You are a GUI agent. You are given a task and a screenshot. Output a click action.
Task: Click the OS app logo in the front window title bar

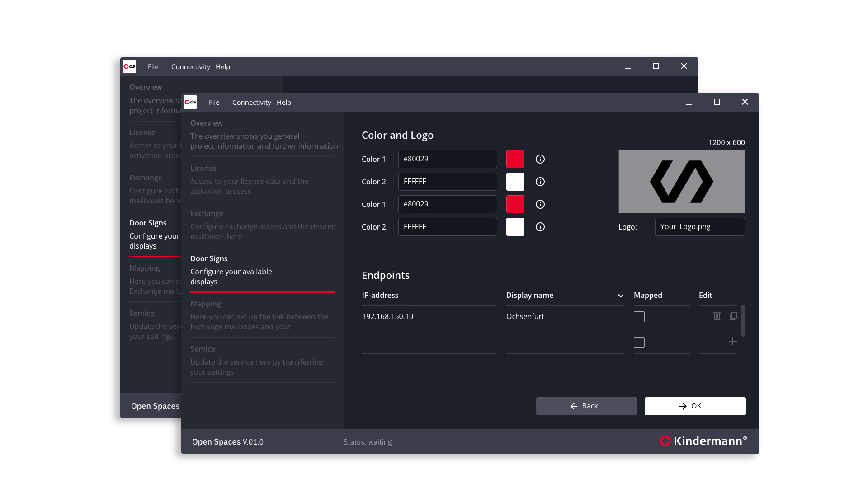coord(190,102)
